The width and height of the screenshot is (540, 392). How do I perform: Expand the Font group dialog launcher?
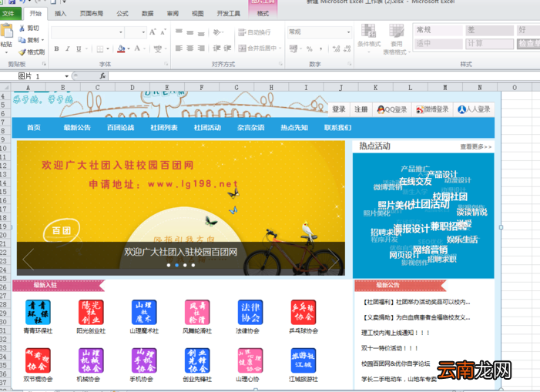(x=166, y=64)
